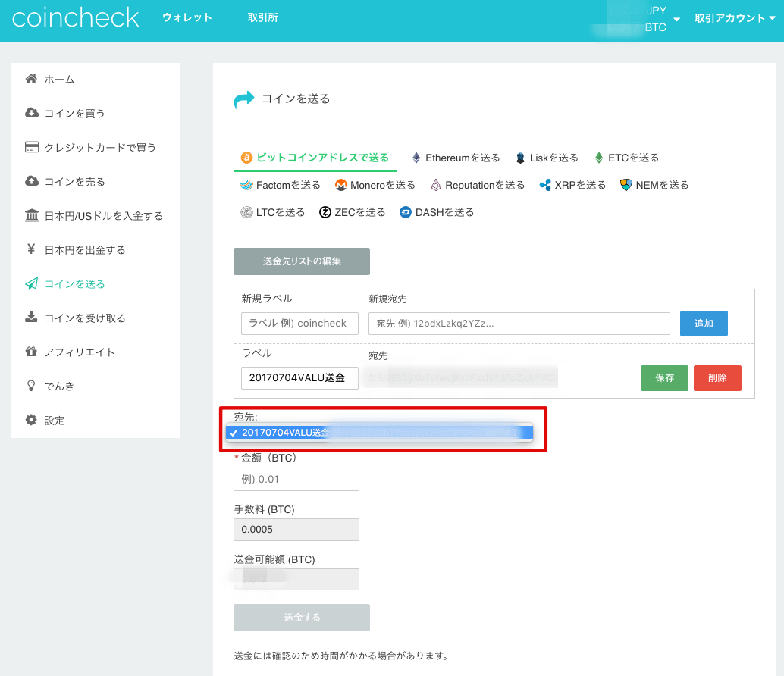Click the NEM shield icon

[626, 186]
